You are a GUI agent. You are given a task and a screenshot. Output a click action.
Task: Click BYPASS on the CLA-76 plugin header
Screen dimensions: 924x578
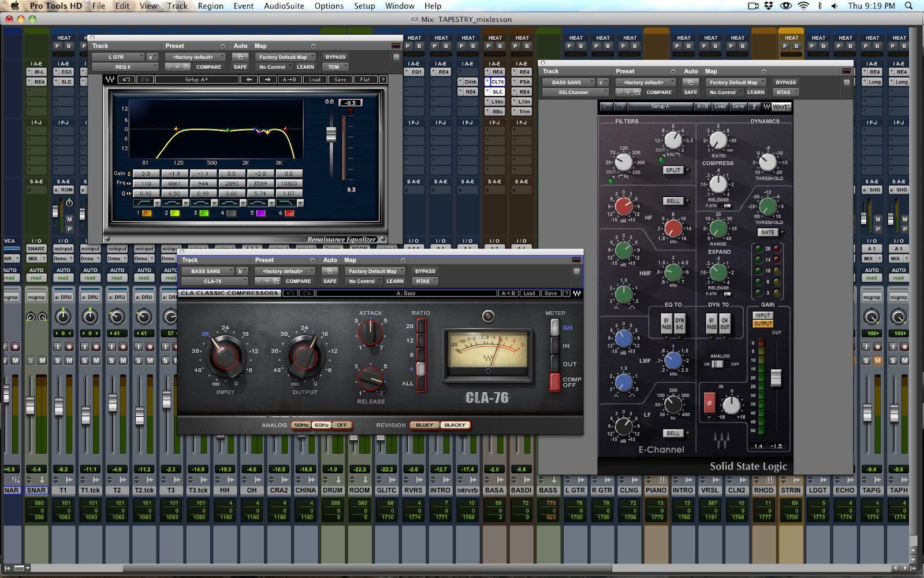[425, 271]
